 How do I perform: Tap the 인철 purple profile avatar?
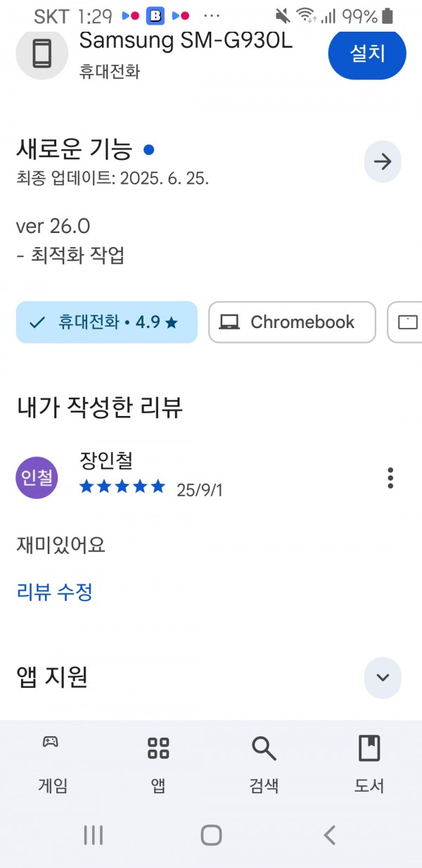(37, 478)
